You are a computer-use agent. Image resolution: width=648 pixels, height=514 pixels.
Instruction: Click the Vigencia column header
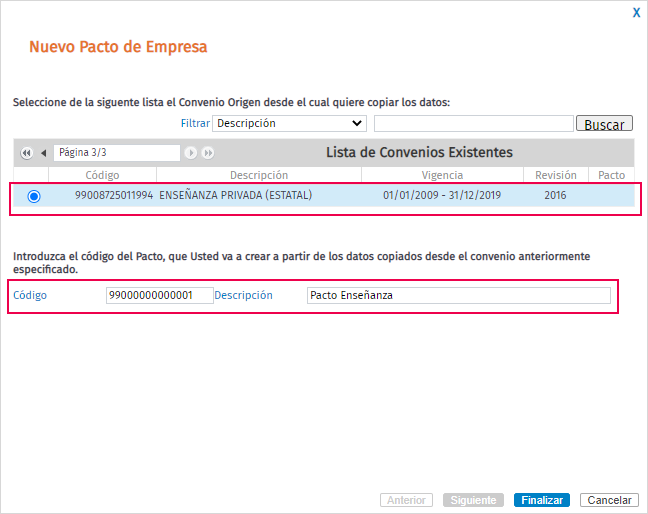pyautogui.click(x=442, y=175)
